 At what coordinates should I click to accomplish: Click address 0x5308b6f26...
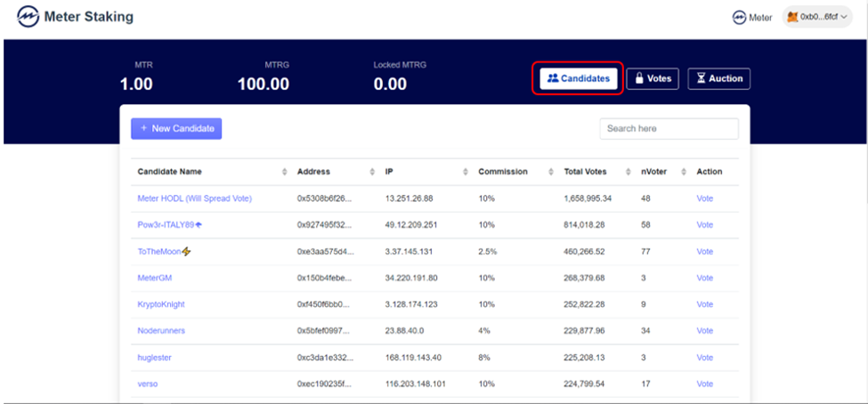tap(324, 198)
